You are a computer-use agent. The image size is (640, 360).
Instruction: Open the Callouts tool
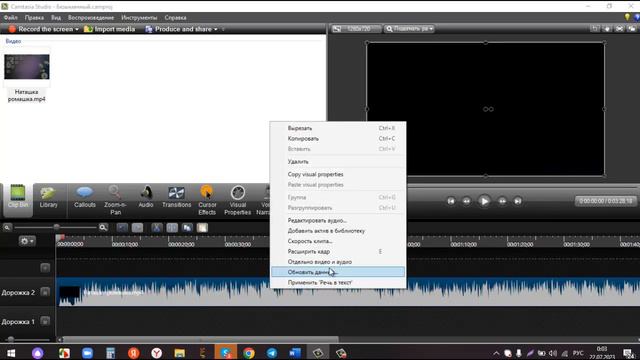[84, 197]
